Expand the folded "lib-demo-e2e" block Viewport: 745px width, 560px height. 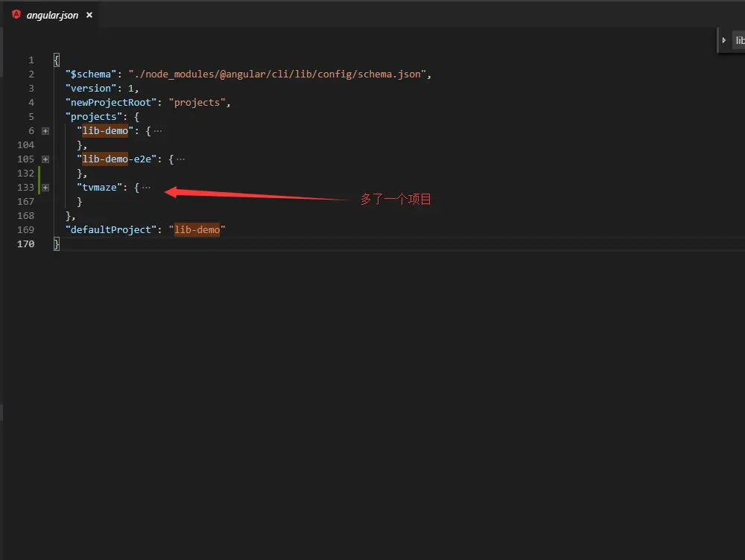click(45, 159)
